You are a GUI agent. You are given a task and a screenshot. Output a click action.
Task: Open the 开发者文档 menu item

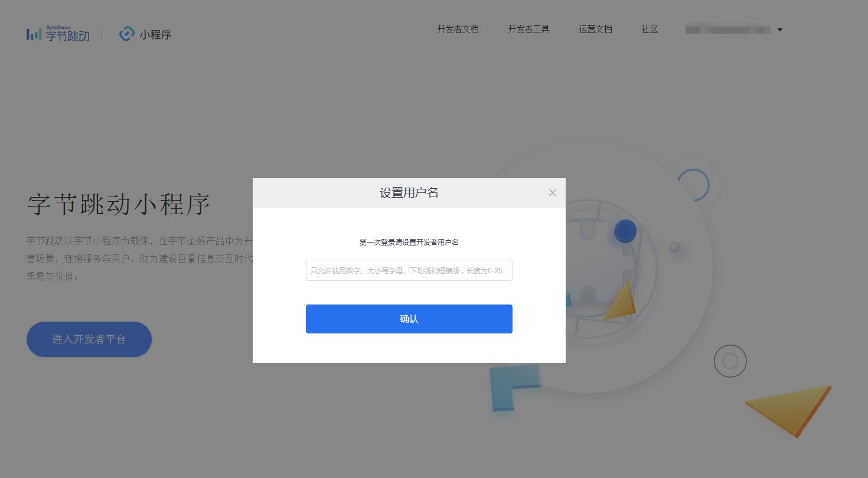pos(458,30)
